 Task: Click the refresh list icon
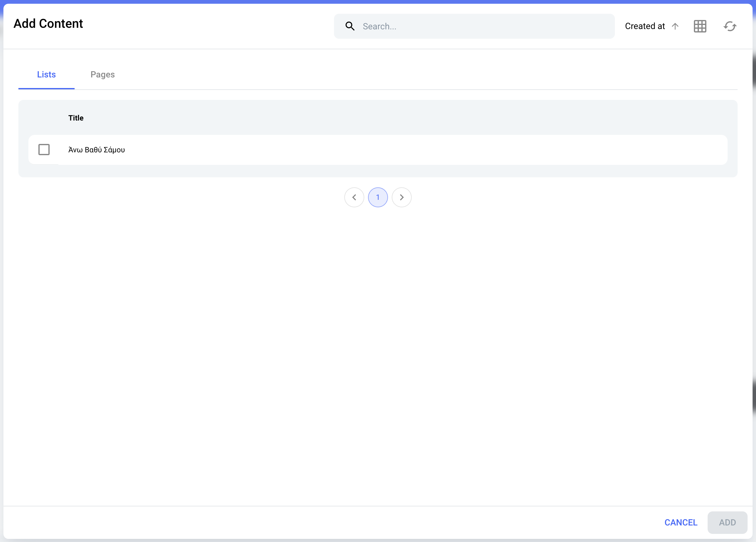pos(730,26)
